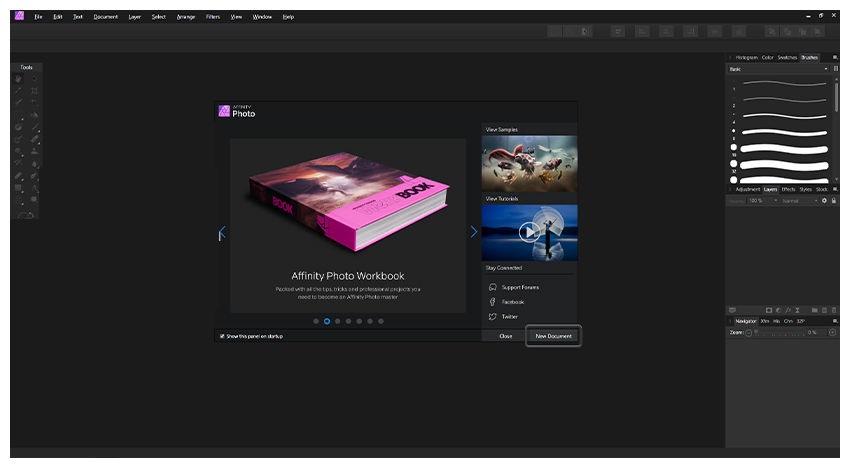Switch to the Histogram tab
This screenshot has height=468, width=850.
pos(746,57)
